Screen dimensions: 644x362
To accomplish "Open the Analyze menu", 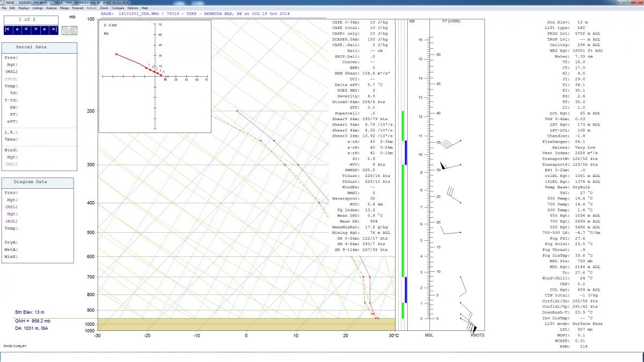I will pos(52,8).
